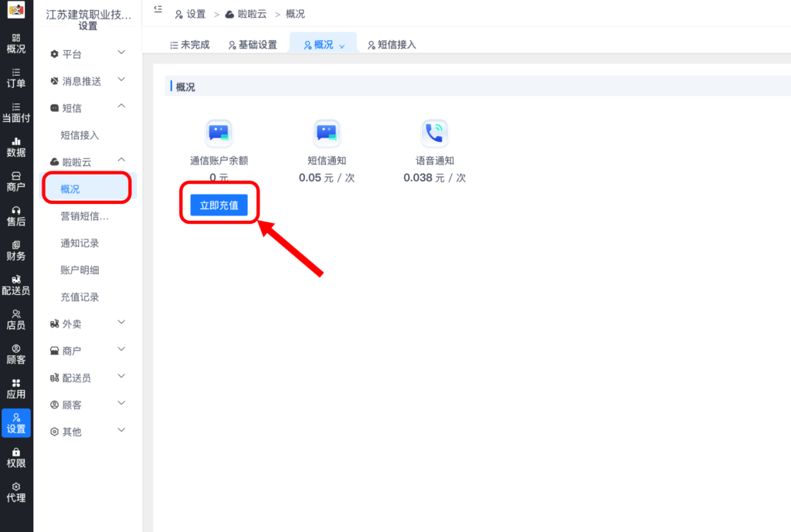Click the 语音通知 phone icon
Image resolution: width=791 pixels, height=532 pixels.
pos(434,131)
